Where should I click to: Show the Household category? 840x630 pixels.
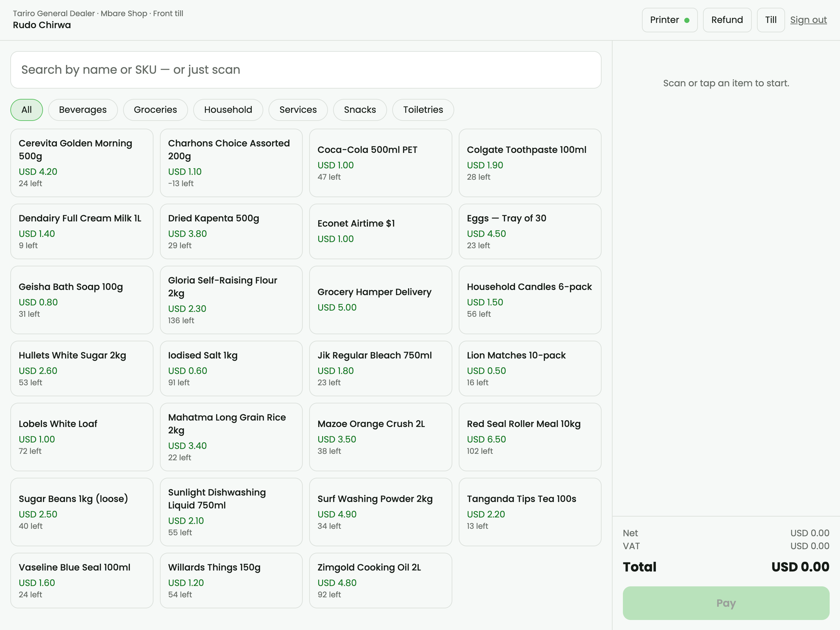point(228,110)
